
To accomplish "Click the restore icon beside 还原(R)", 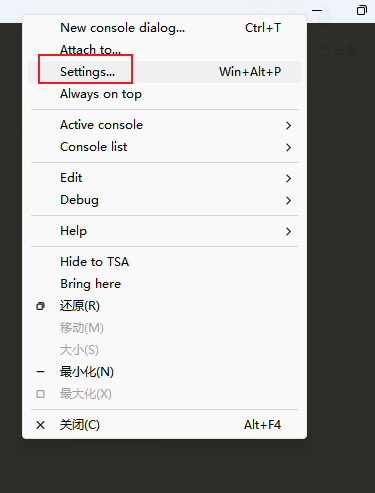I will coord(40,306).
